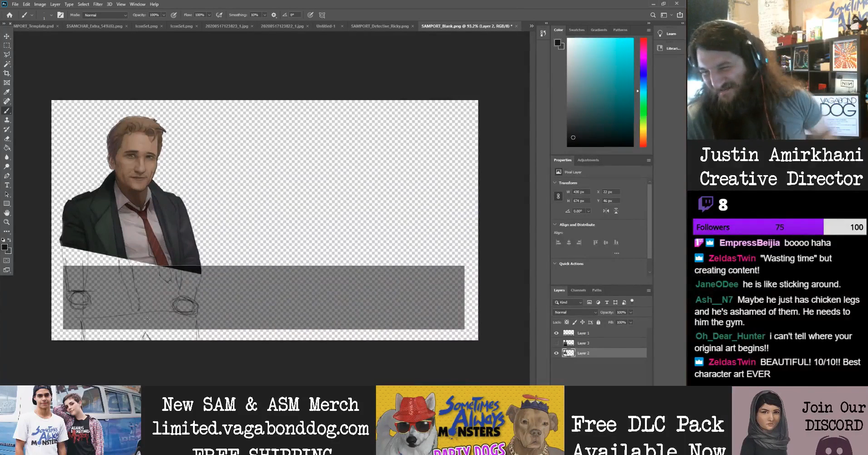Switch to the Adjustments tab
Viewport: 868px width, 455px height.
point(588,160)
